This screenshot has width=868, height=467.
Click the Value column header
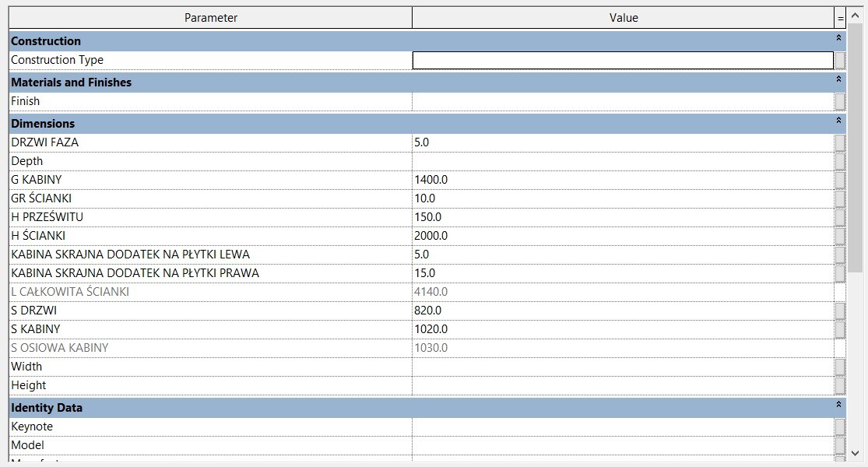[x=623, y=18]
